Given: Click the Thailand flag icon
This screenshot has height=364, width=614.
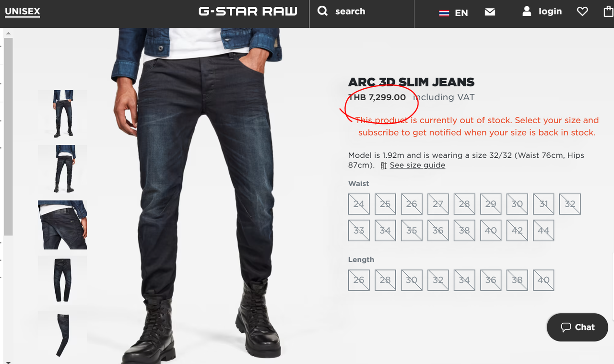Looking at the screenshot, I should [444, 13].
